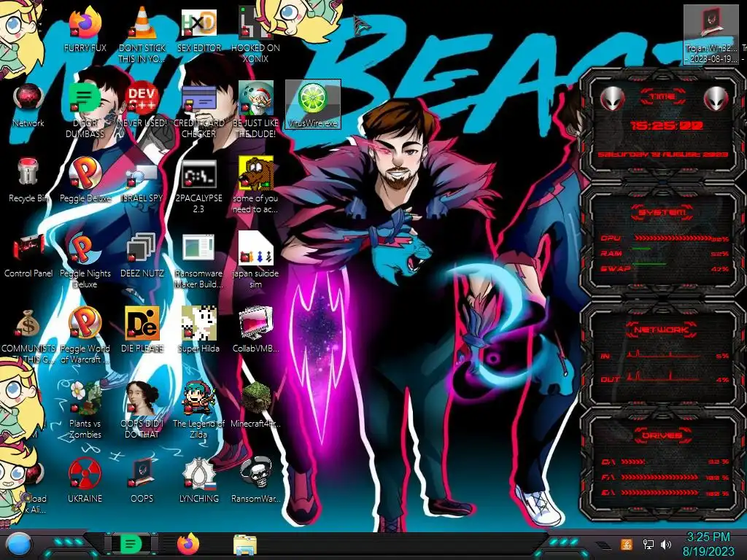Image resolution: width=747 pixels, height=560 pixels.
Task: Open File Explorer from the taskbar
Action: [x=245, y=544]
